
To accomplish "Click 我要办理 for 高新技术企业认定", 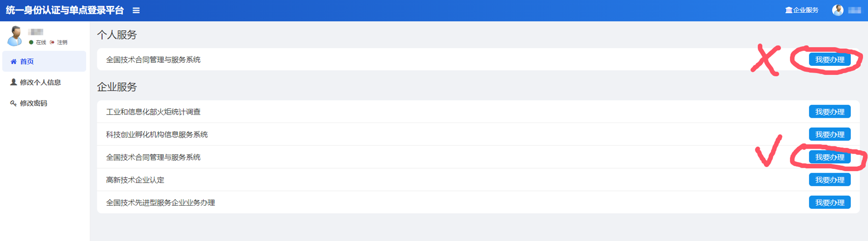I will coord(829,180).
